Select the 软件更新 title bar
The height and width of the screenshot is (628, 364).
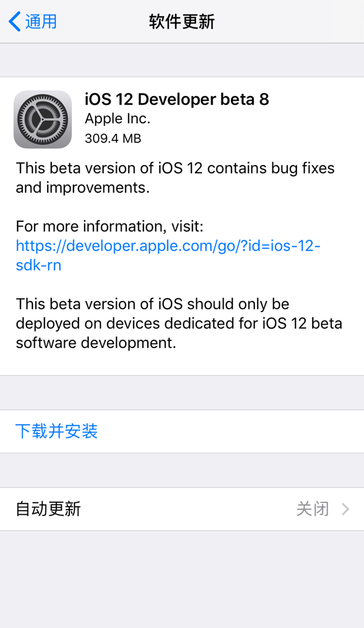coord(182,21)
